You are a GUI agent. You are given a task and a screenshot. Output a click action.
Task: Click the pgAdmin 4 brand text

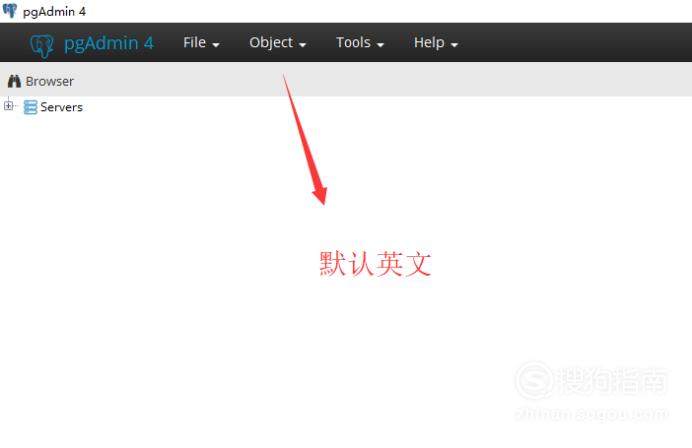click(109, 43)
